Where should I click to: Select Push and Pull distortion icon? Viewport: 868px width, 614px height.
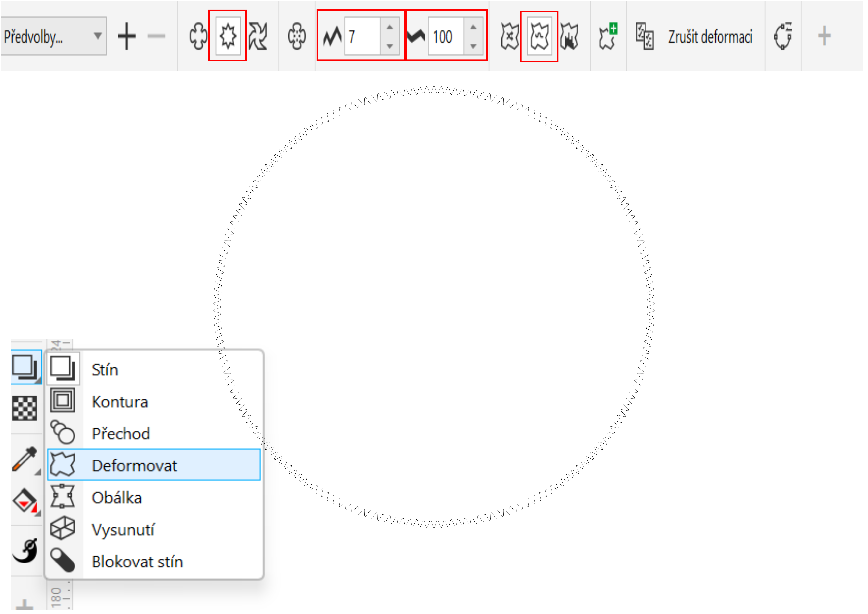pyautogui.click(x=198, y=36)
